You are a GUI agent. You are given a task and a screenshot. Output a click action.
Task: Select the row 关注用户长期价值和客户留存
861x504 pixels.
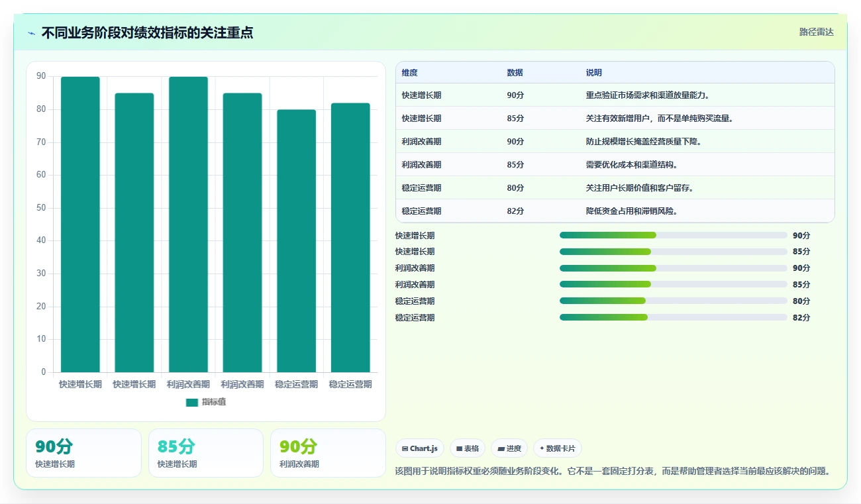tap(615, 188)
